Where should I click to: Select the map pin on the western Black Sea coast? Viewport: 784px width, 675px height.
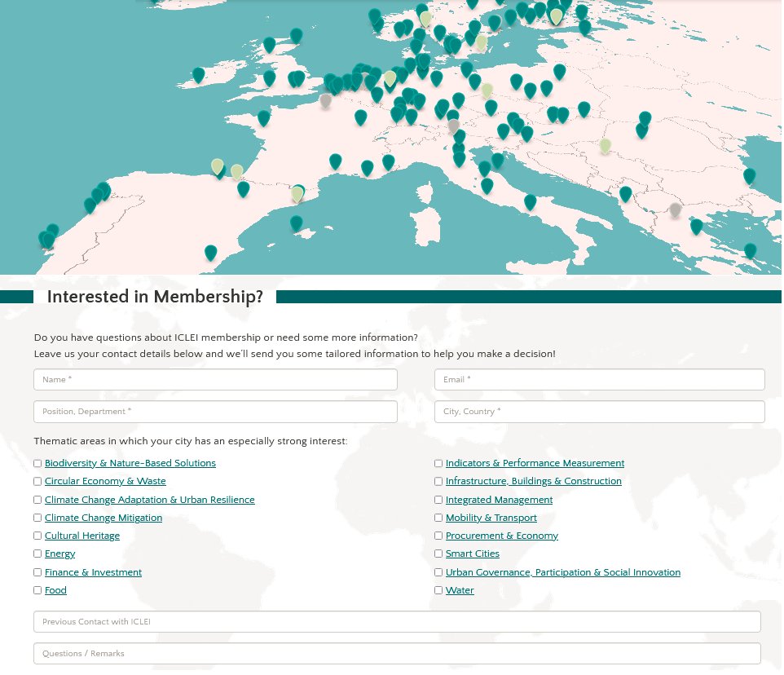(750, 176)
